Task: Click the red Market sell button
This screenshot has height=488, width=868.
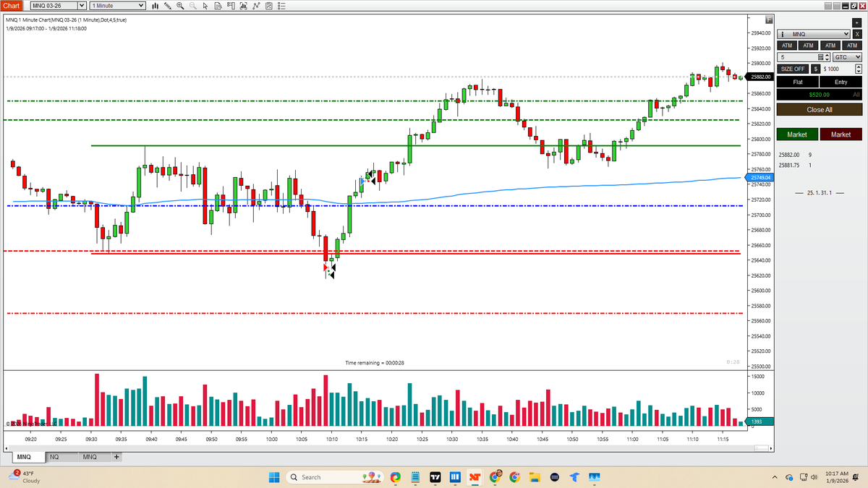Action: (841, 134)
